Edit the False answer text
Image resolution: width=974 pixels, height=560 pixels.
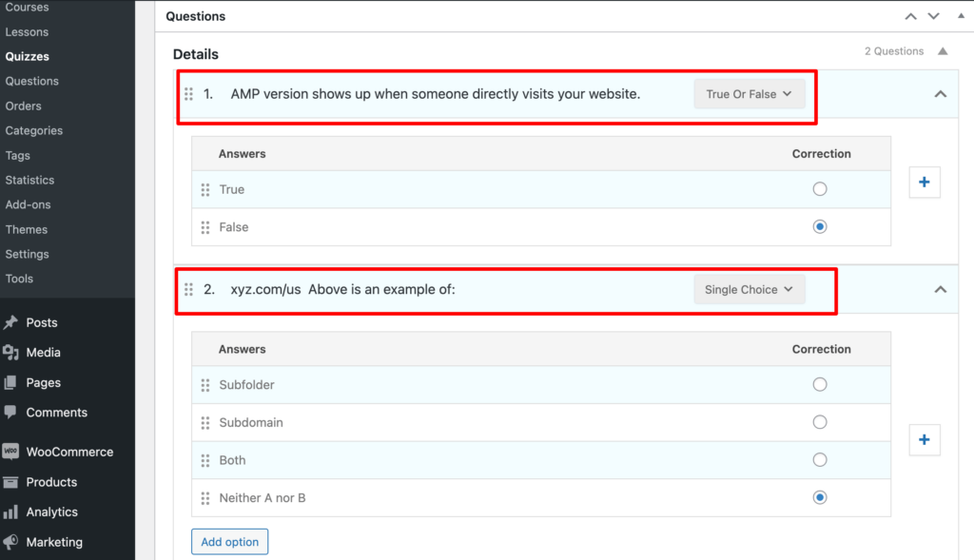click(x=234, y=227)
